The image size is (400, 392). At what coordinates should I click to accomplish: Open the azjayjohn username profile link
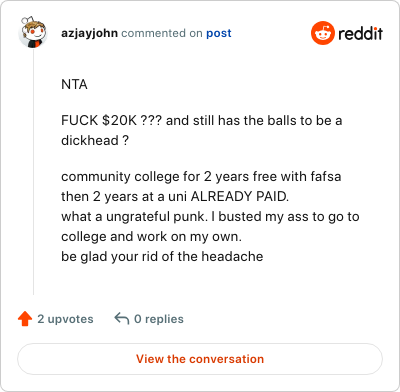[89, 33]
